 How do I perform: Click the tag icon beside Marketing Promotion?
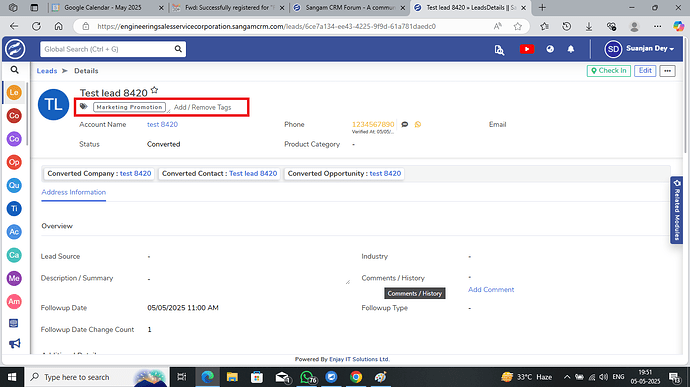pyautogui.click(x=84, y=107)
